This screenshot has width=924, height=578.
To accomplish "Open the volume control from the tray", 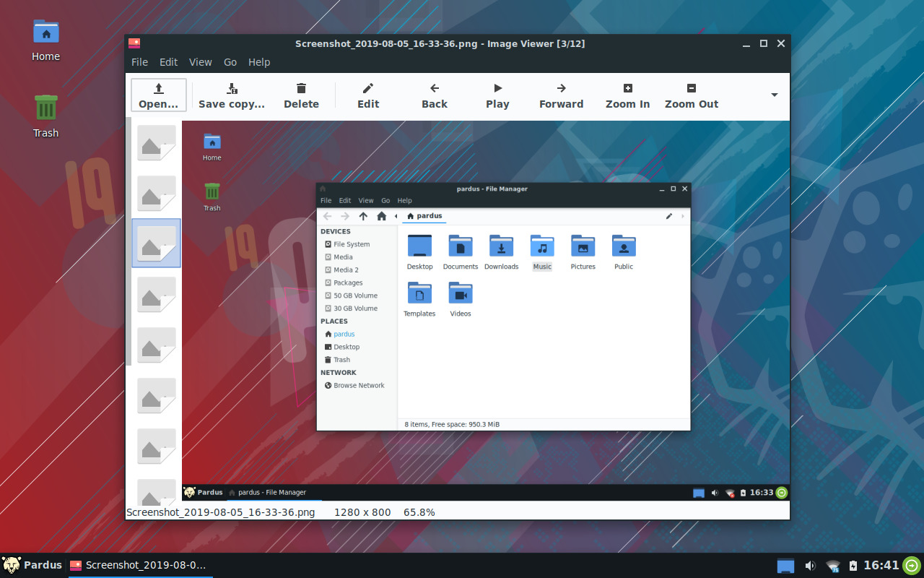I will coord(810,566).
